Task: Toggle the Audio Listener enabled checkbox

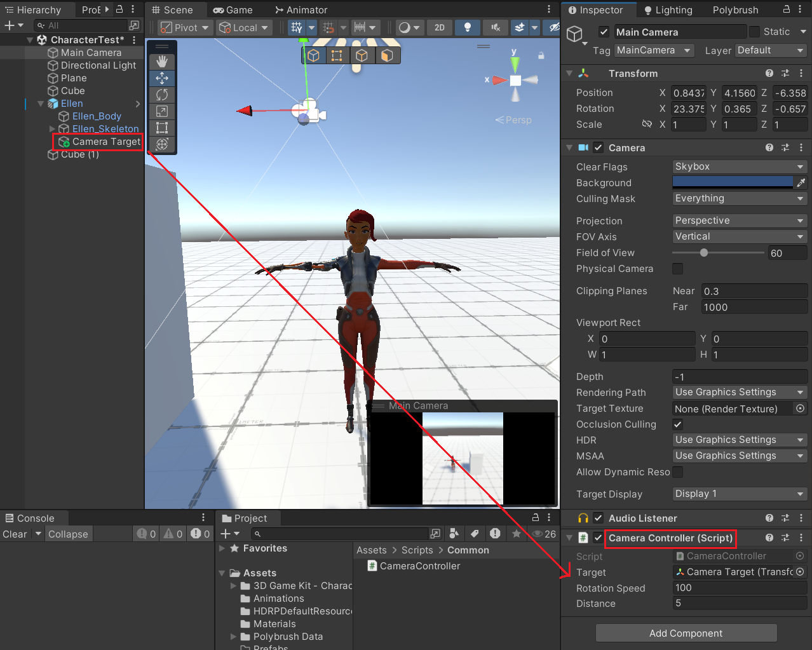Action: tap(598, 518)
